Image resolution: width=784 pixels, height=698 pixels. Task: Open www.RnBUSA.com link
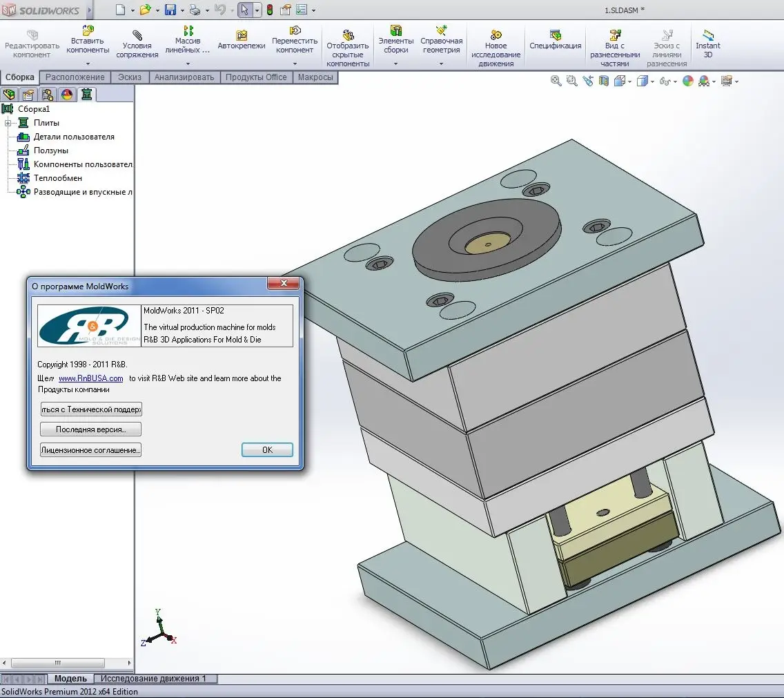tap(90, 378)
